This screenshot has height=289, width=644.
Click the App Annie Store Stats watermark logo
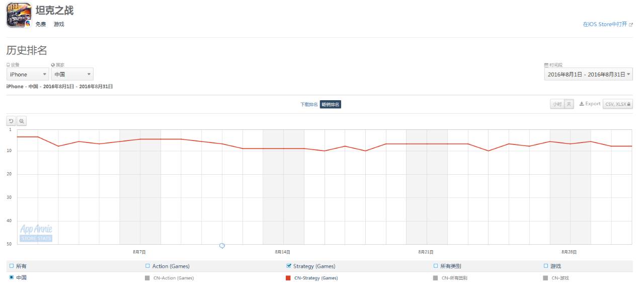coord(36,233)
